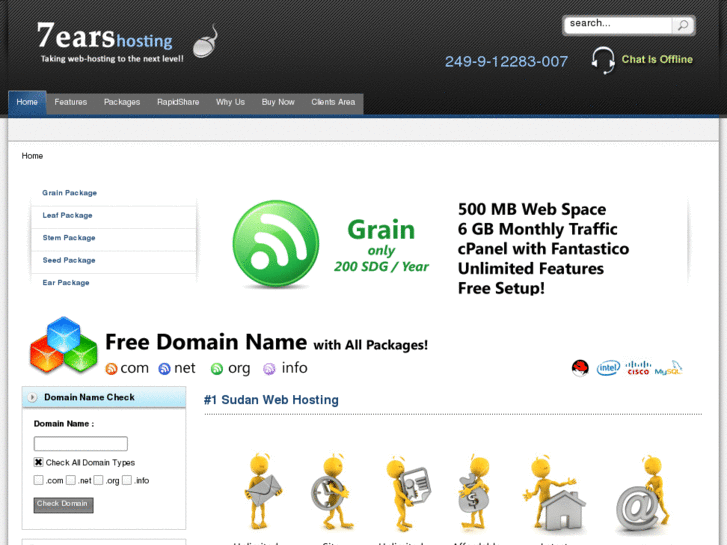Click the Free Domain Name banner text
This screenshot has height=545, width=727.
tap(267, 342)
